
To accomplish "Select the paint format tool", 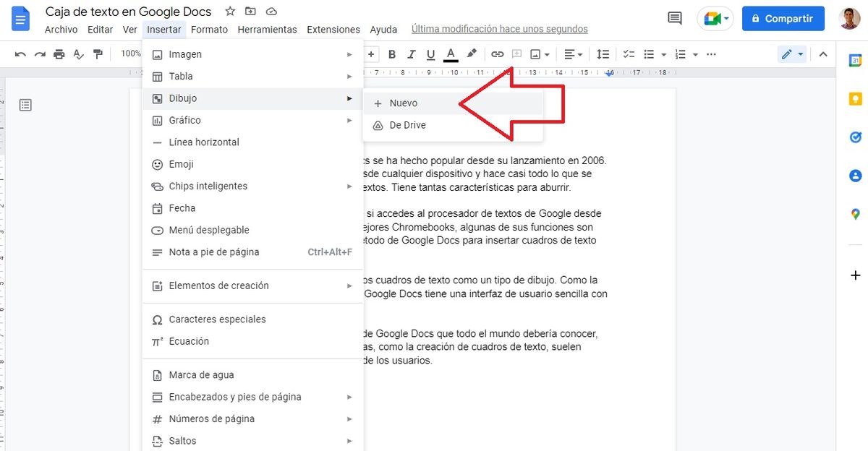I will [x=98, y=54].
